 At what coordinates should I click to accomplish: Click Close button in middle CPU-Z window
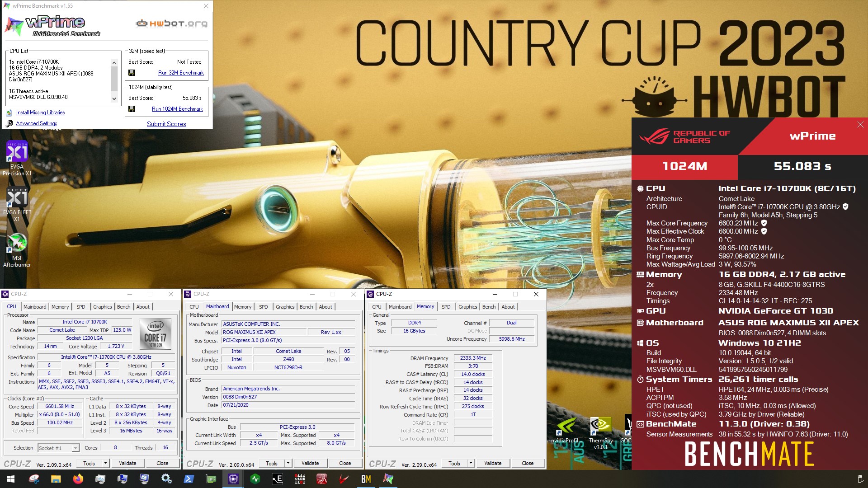(x=345, y=463)
